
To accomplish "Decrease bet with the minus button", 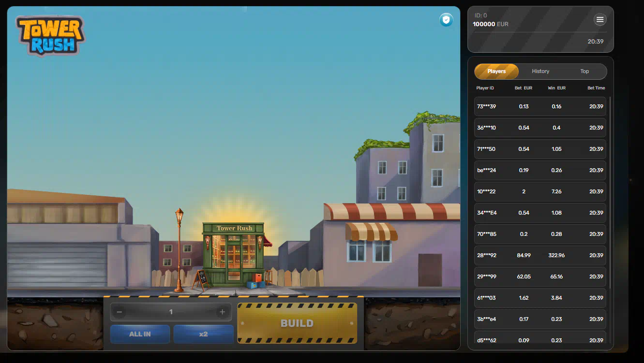I will pyautogui.click(x=120, y=312).
